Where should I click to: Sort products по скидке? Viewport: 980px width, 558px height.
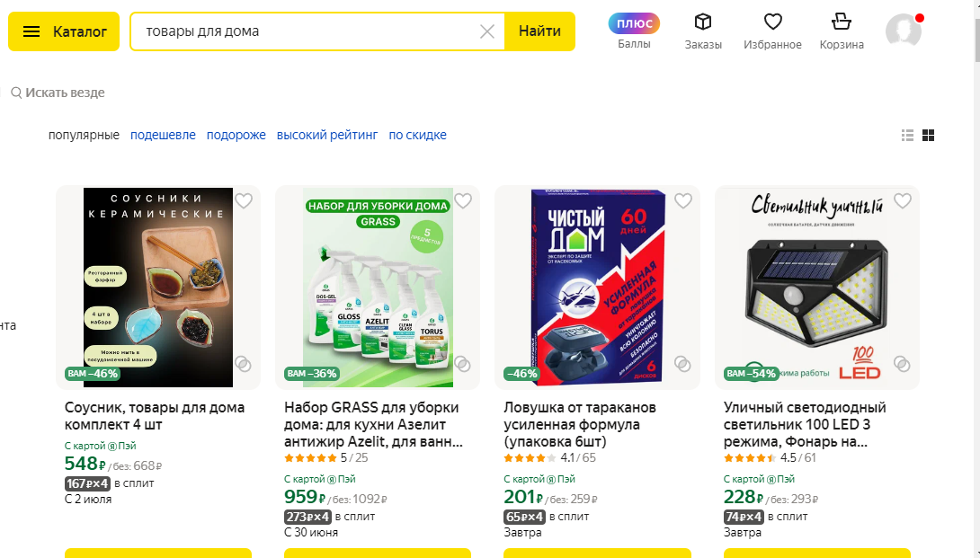tap(417, 135)
